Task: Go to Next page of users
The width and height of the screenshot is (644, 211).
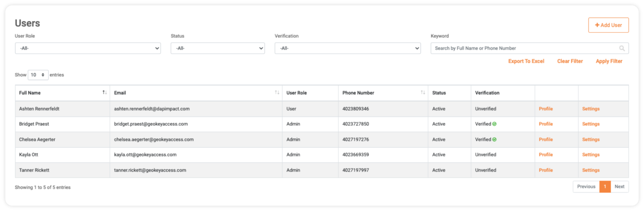Action: (620, 187)
